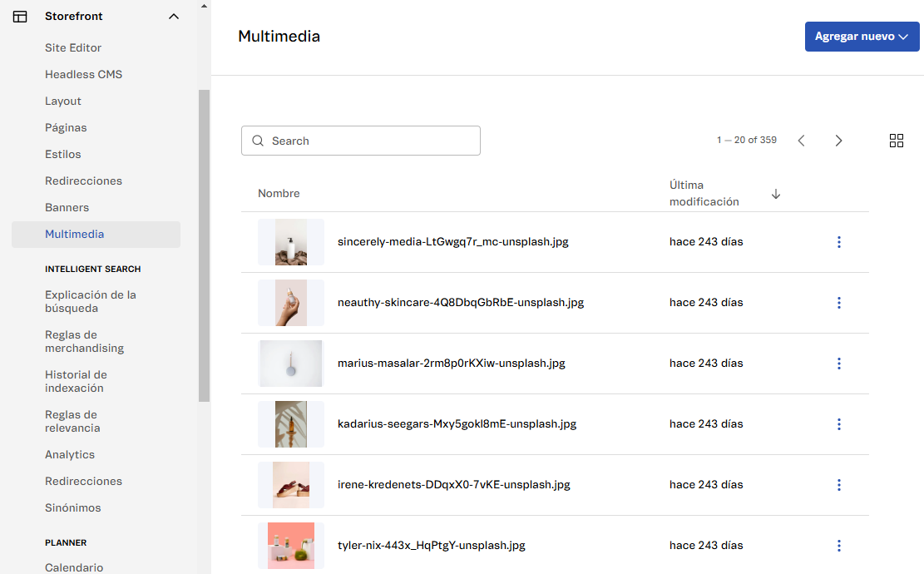This screenshot has width=924, height=574.
Task: Sort by Última modificación arrow
Action: click(775, 194)
